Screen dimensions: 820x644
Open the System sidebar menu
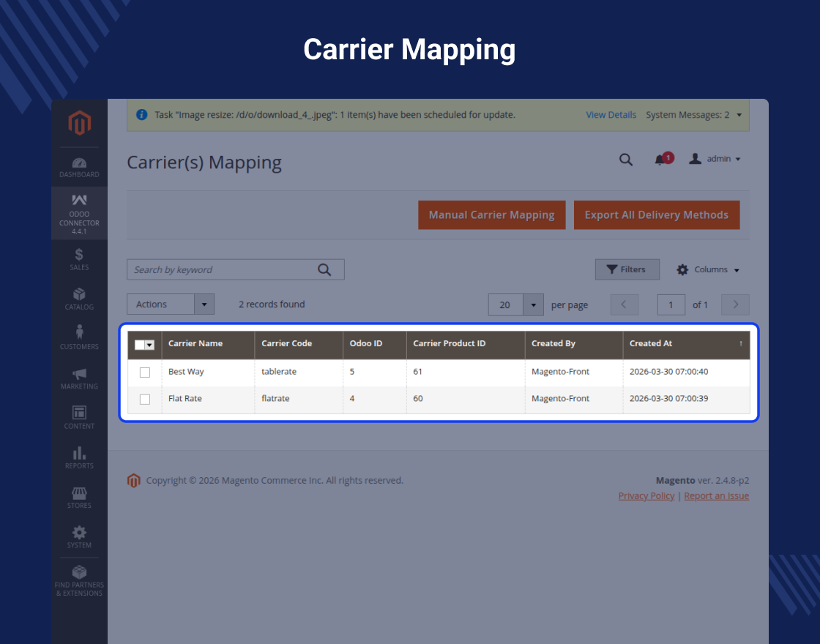tap(79, 537)
